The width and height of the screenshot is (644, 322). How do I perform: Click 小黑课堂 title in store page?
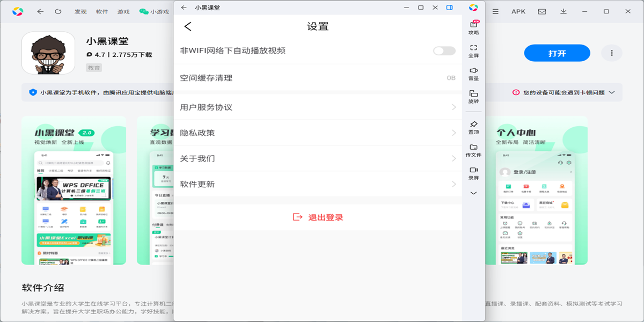(107, 41)
